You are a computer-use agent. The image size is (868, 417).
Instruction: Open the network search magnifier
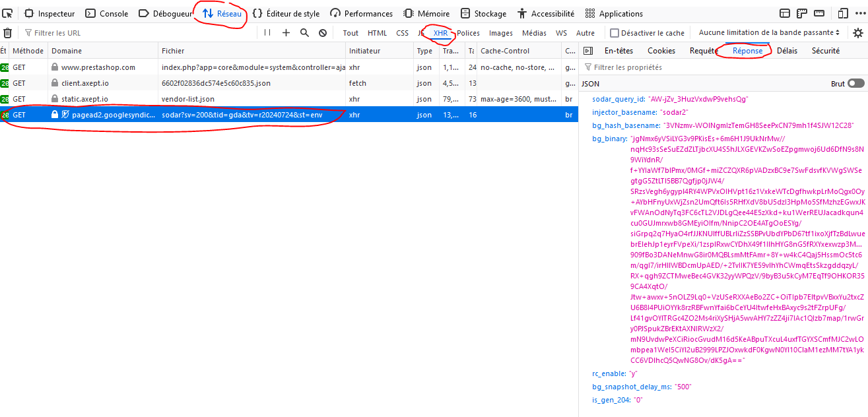304,32
